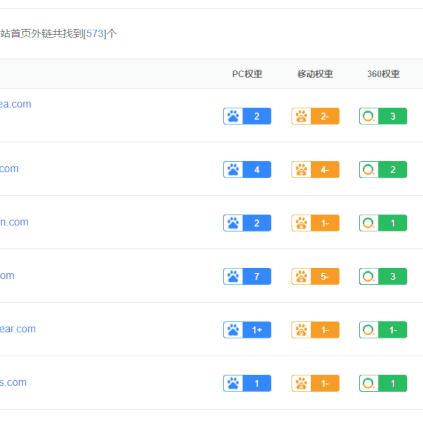
Task: Open the link in the row with PC weight 4
Action: pyautogui.click(x=9, y=168)
